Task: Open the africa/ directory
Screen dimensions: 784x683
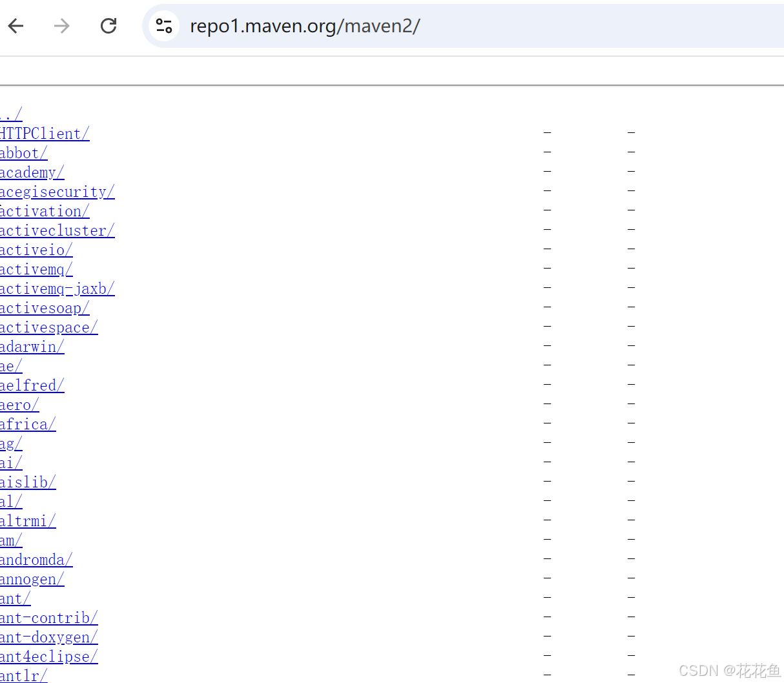Action: [28, 424]
